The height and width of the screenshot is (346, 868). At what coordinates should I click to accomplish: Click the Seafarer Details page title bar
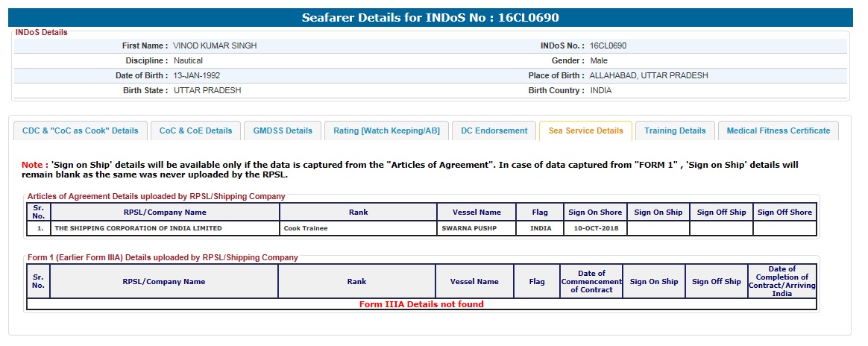tap(430, 17)
